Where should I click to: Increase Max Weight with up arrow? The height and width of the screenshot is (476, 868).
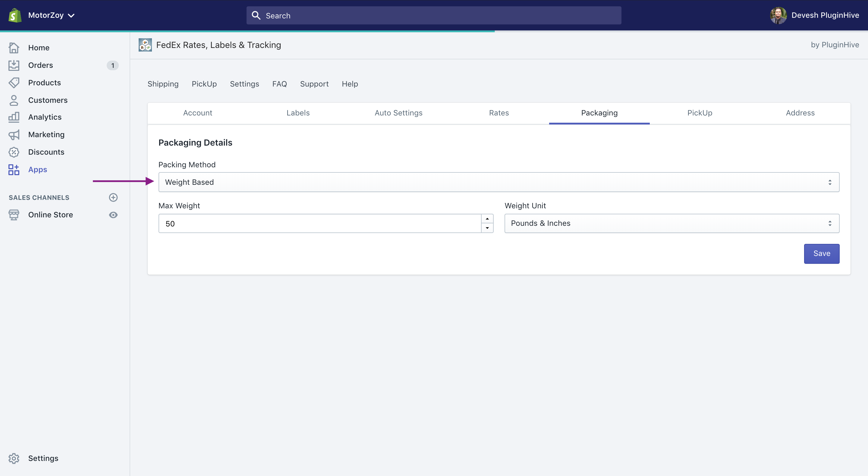pyautogui.click(x=487, y=219)
